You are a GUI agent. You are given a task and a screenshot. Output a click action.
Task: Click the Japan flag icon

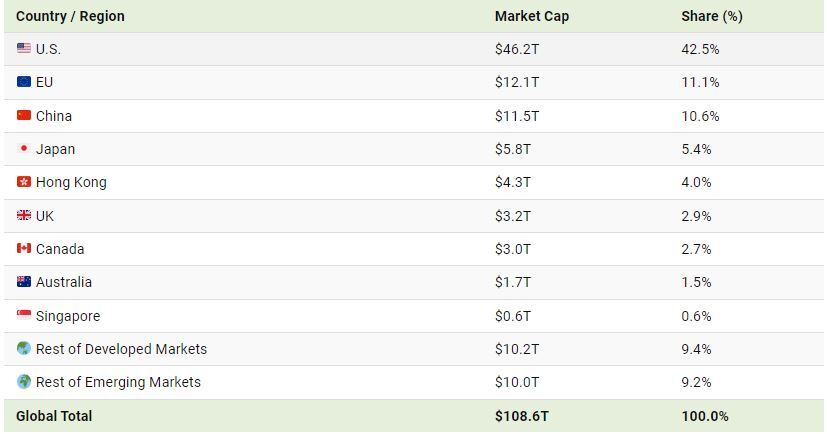(24, 148)
